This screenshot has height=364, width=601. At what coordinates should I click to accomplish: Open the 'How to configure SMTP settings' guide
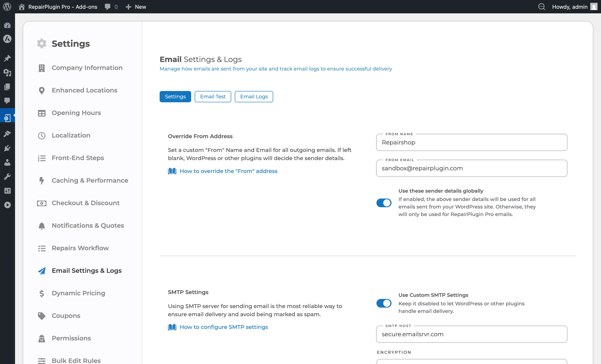[224, 327]
